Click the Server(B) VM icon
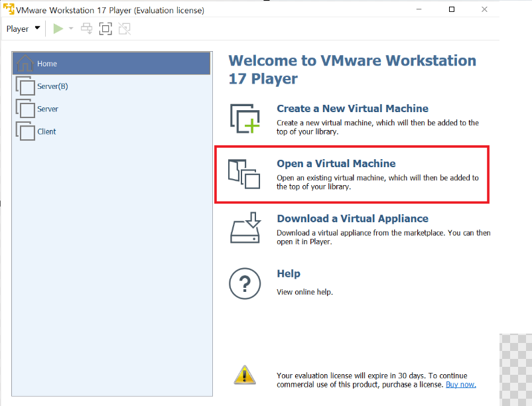This screenshot has width=532, height=406. 25,86
